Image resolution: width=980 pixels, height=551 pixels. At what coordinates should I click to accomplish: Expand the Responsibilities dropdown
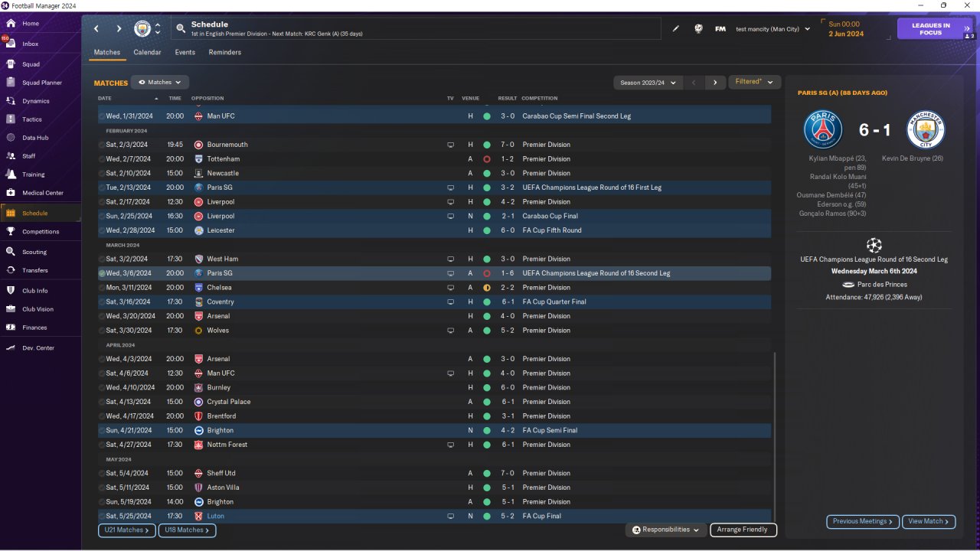pyautogui.click(x=666, y=530)
